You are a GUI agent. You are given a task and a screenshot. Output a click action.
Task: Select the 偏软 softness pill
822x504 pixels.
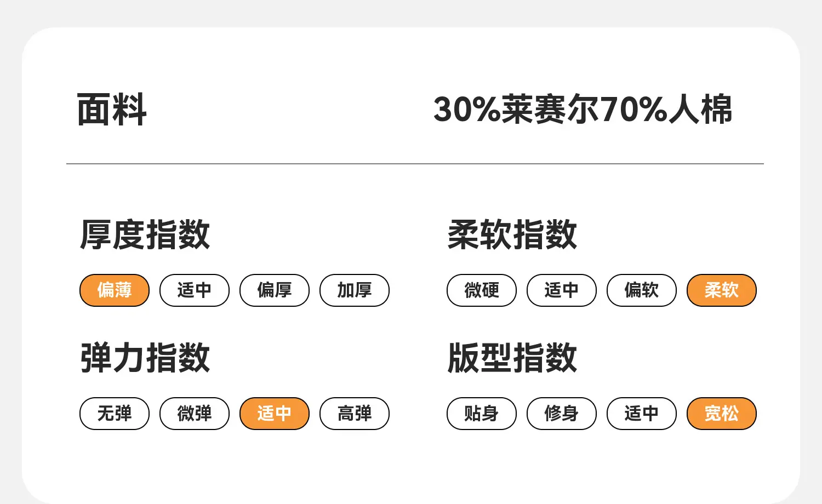(642, 290)
